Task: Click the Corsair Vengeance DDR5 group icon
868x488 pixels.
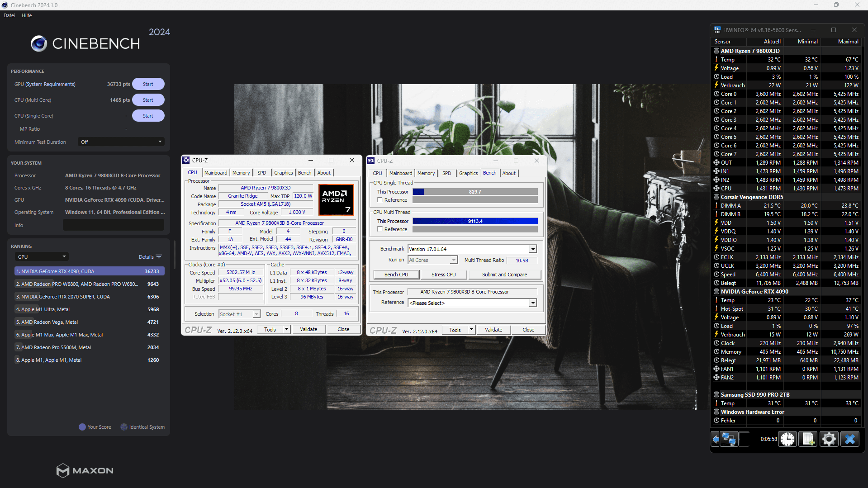Action: (x=716, y=197)
